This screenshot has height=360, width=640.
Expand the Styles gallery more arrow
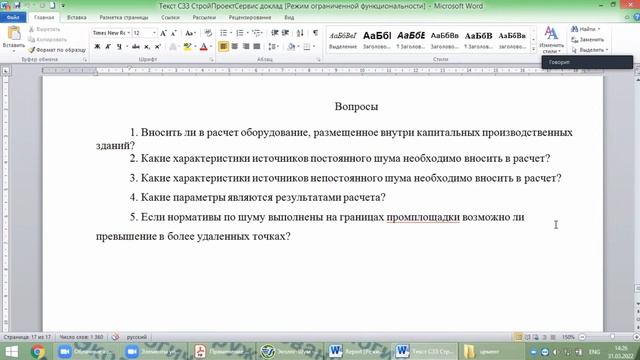[x=533, y=49]
